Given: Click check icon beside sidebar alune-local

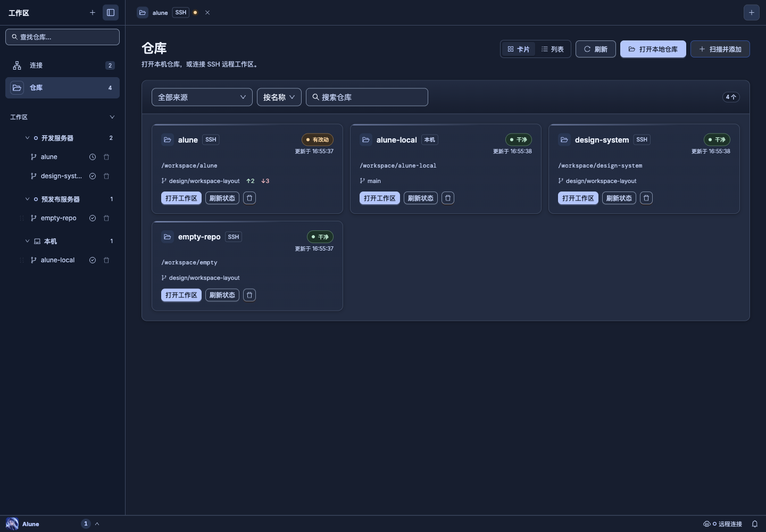Looking at the screenshot, I should pos(93,260).
